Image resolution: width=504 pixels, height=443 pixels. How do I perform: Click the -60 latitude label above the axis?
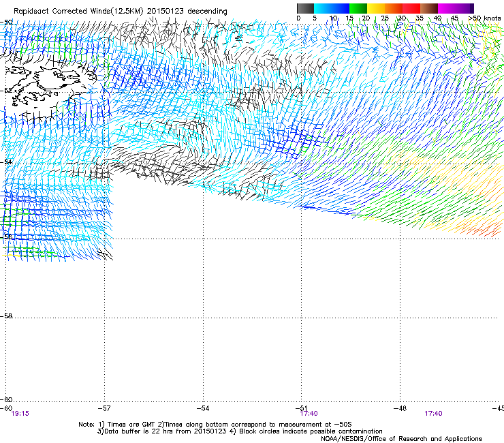click(x=6, y=399)
